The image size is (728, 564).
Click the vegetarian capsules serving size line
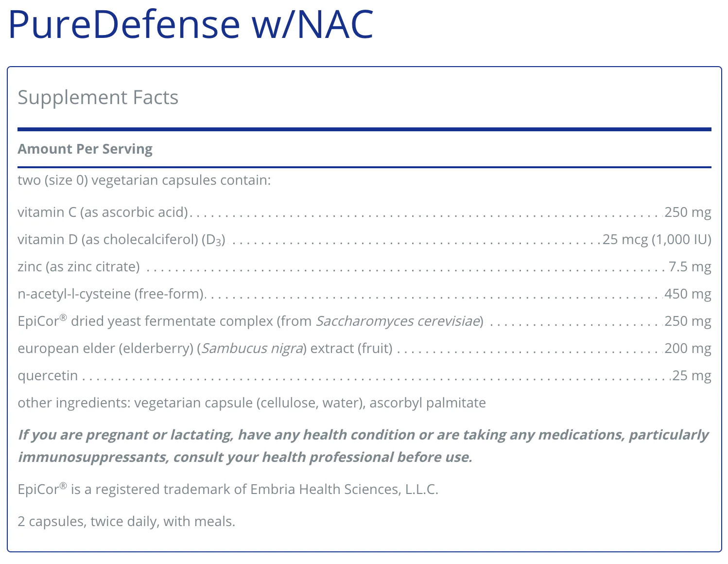coord(144,180)
